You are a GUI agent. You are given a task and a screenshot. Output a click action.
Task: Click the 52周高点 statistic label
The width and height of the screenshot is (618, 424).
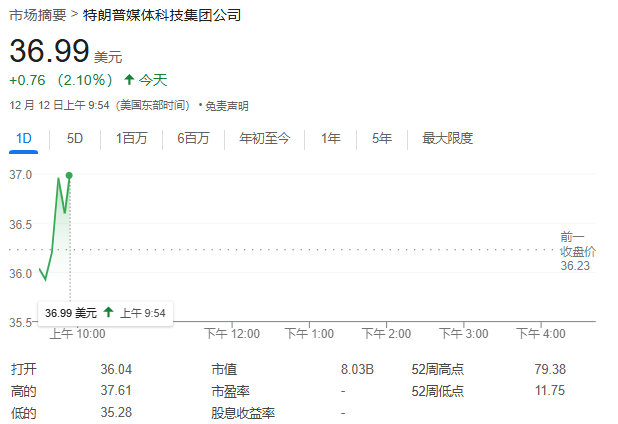tap(438, 369)
